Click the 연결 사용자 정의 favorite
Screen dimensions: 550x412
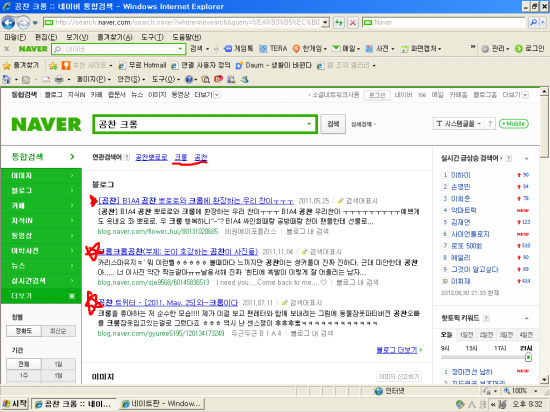tap(201, 66)
